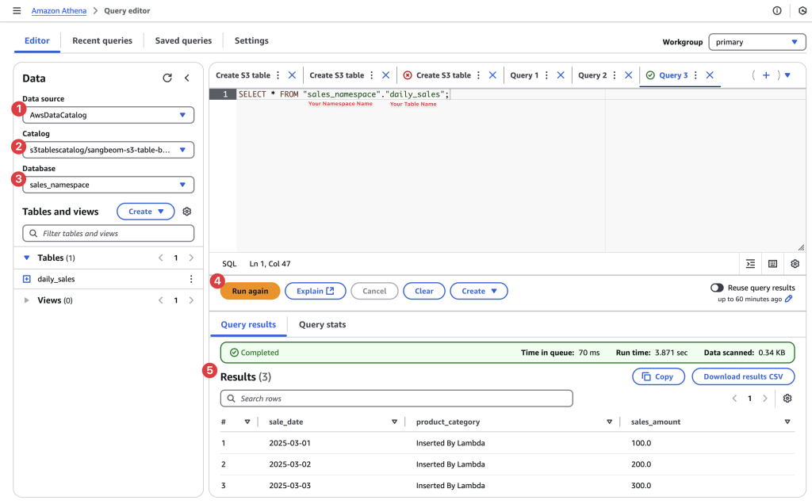This screenshot has height=504, width=812.
Task: Open daily_sales table options menu
Action: 190,279
